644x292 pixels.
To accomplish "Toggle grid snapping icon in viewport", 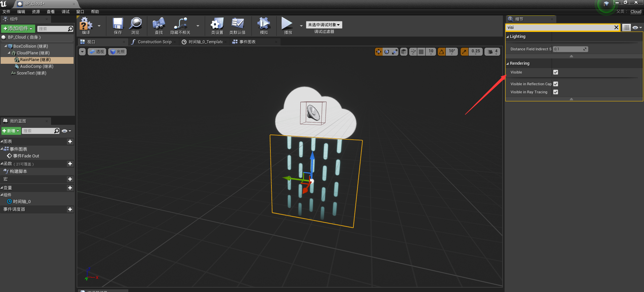I will [x=421, y=52].
